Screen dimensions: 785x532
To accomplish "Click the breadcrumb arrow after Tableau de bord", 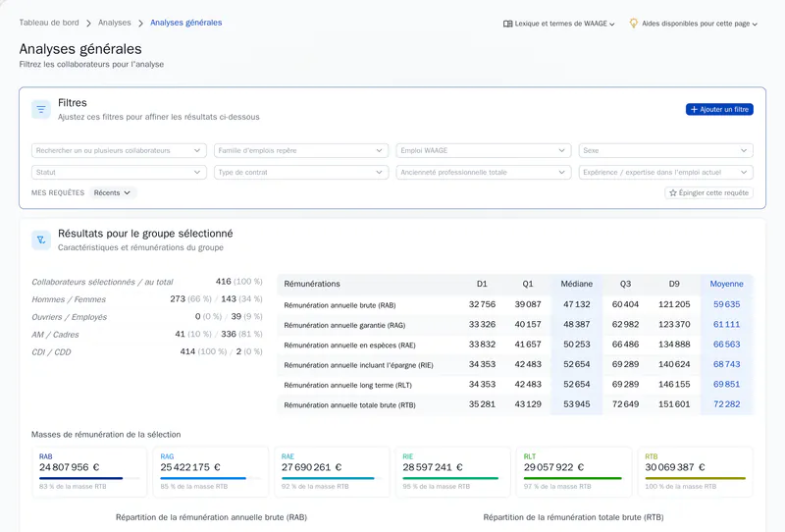I will (88, 23).
